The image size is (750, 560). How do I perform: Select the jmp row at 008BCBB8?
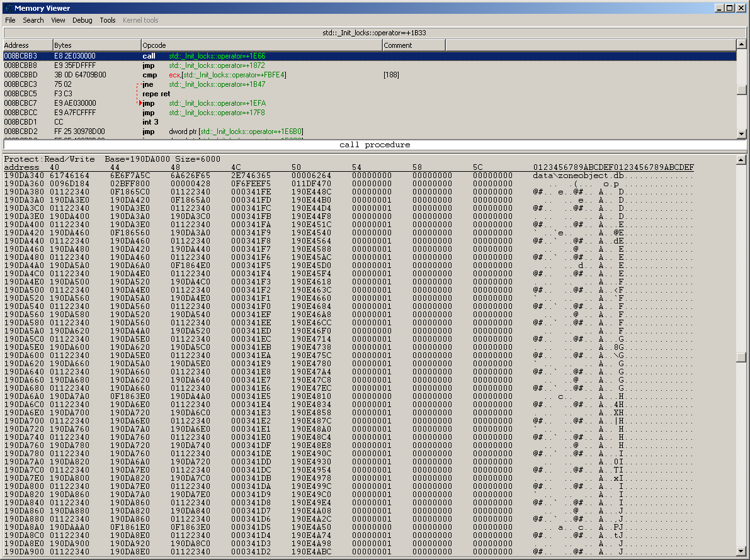(x=370, y=65)
